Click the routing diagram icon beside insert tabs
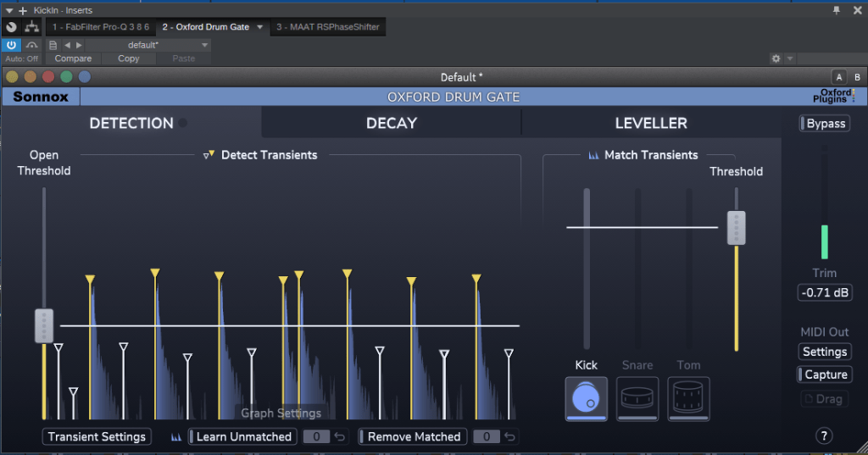 click(34, 27)
